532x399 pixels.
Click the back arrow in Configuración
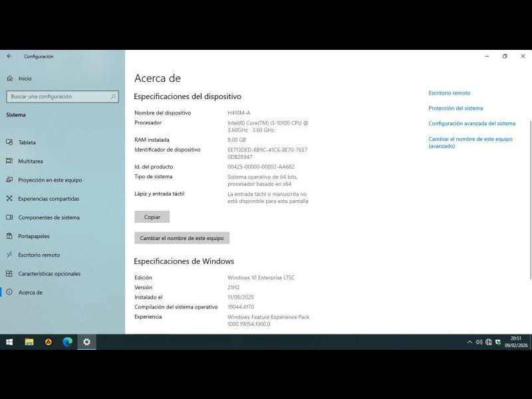point(9,57)
